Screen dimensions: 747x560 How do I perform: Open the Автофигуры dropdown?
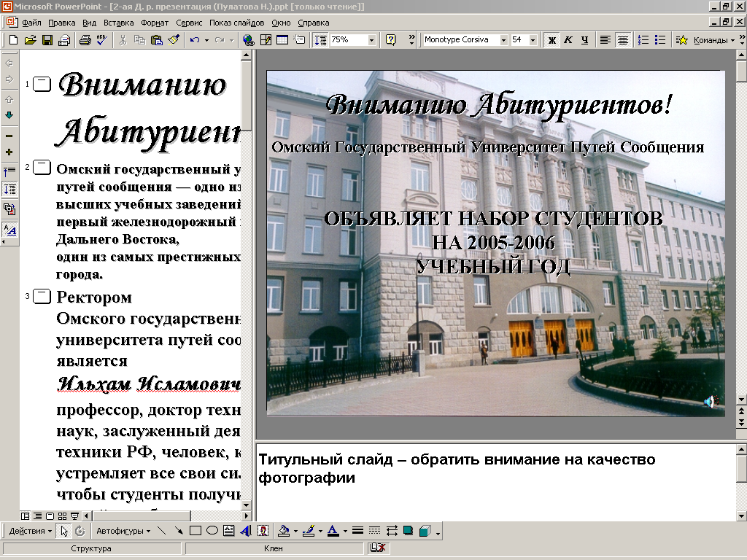123,531
